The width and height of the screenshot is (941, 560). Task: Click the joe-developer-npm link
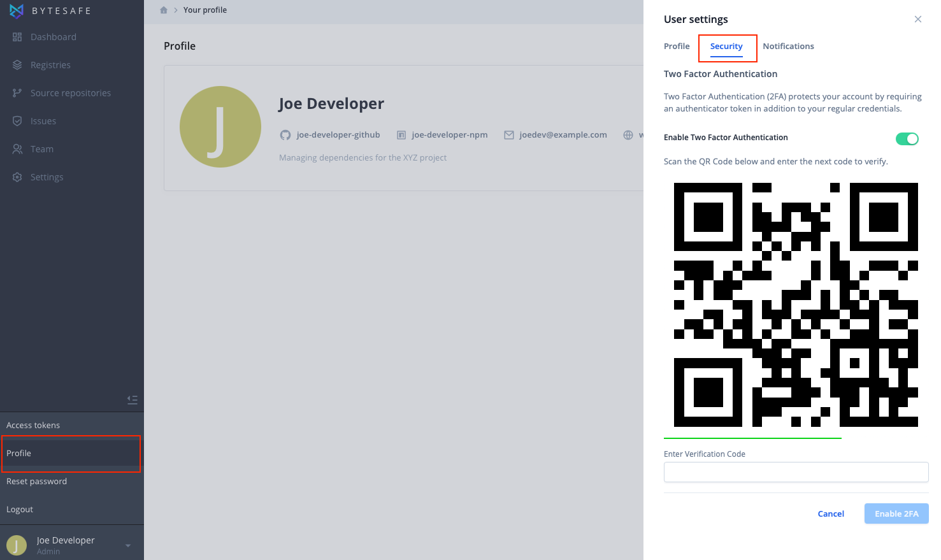[x=450, y=135]
